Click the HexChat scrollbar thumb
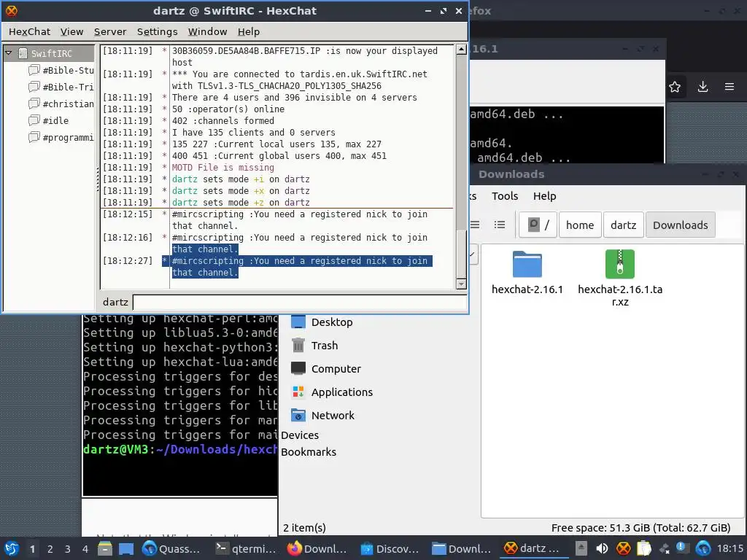Viewport: 747px width, 560px height. coord(461,253)
